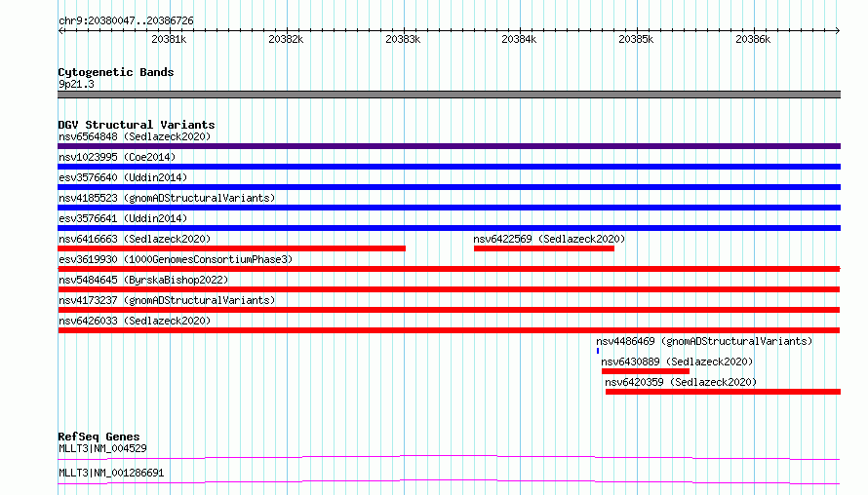Click the blue nsv4185523 variant bar
This screenshot has height=495, width=868.
(x=449, y=208)
